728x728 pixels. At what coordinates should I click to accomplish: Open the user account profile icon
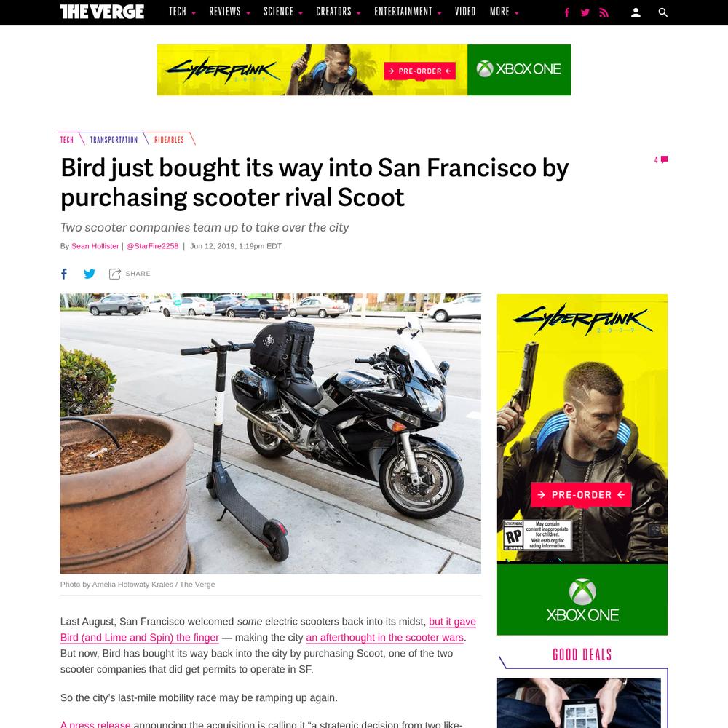pyautogui.click(x=636, y=12)
